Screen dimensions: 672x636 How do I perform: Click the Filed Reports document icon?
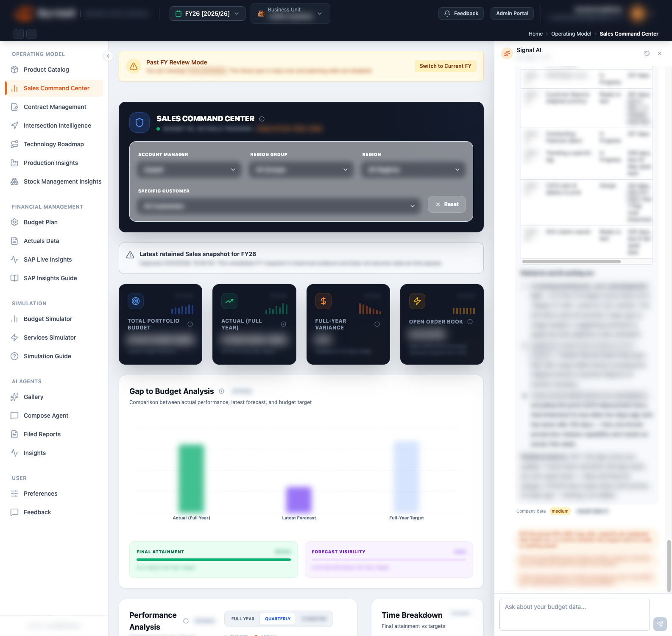point(14,434)
